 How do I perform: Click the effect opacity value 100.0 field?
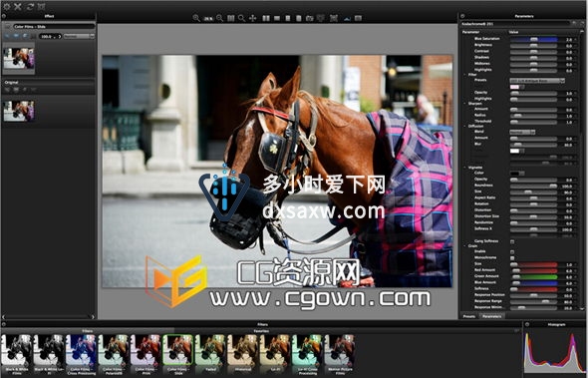click(x=50, y=37)
